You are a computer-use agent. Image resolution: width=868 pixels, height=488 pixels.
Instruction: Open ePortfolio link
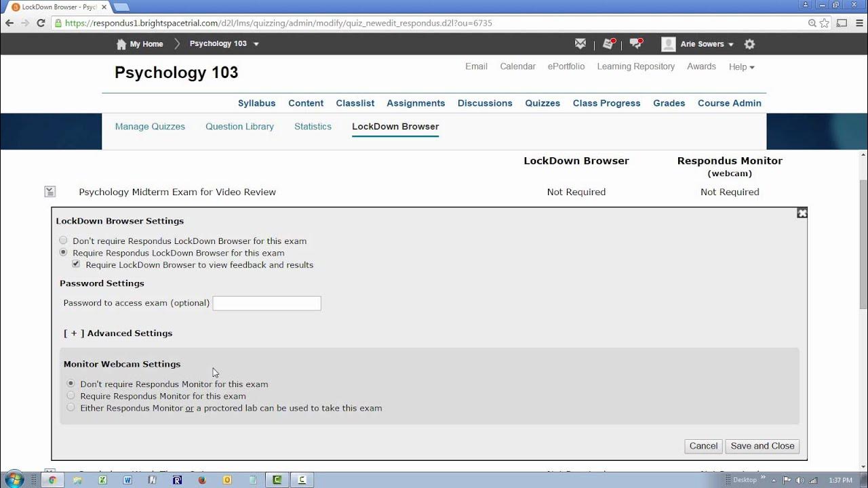point(566,66)
